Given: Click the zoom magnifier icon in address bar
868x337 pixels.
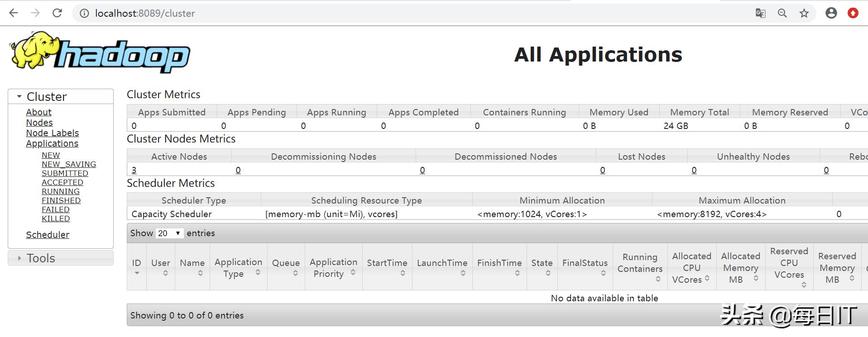Looking at the screenshot, I should coord(782,13).
